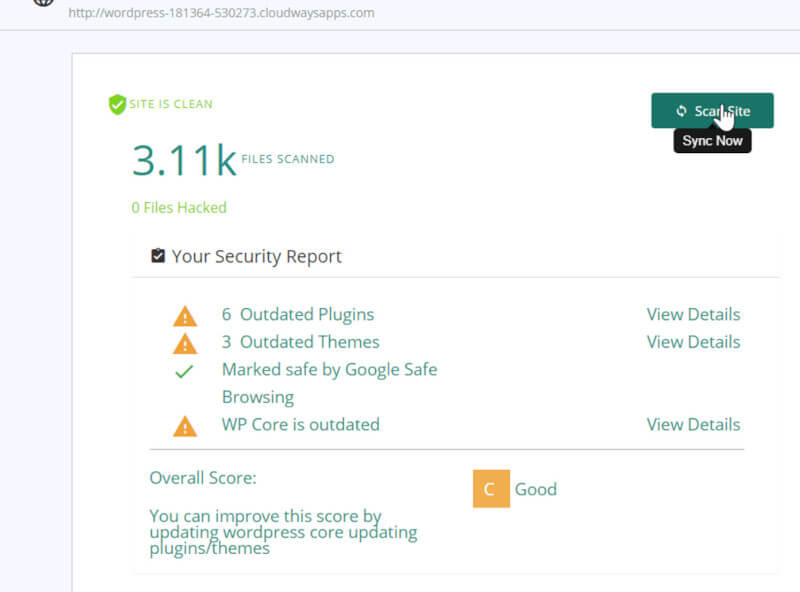Click the 'Your Security Report' heading

click(257, 256)
